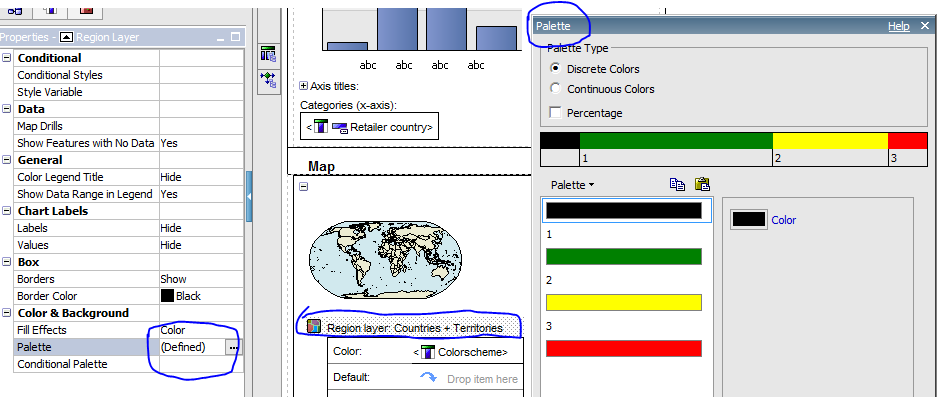Select the data items tab with blue bars

tap(51, 10)
